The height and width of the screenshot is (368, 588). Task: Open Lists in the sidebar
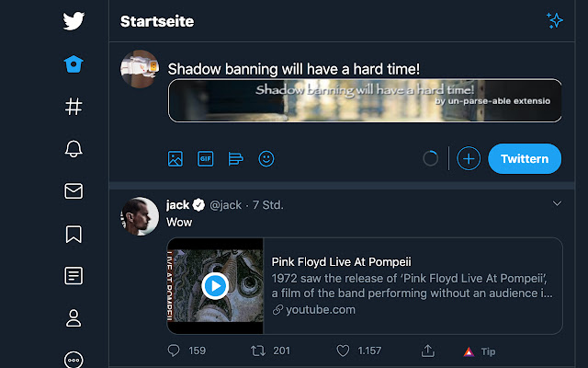[x=74, y=276]
